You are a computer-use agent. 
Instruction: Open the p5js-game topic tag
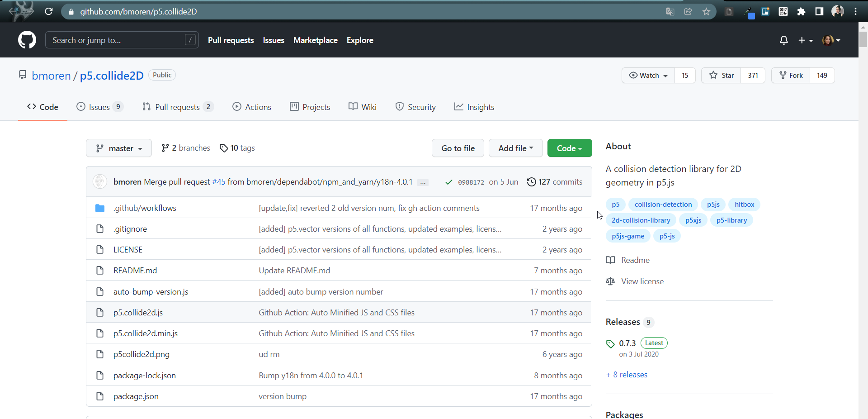(628, 236)
